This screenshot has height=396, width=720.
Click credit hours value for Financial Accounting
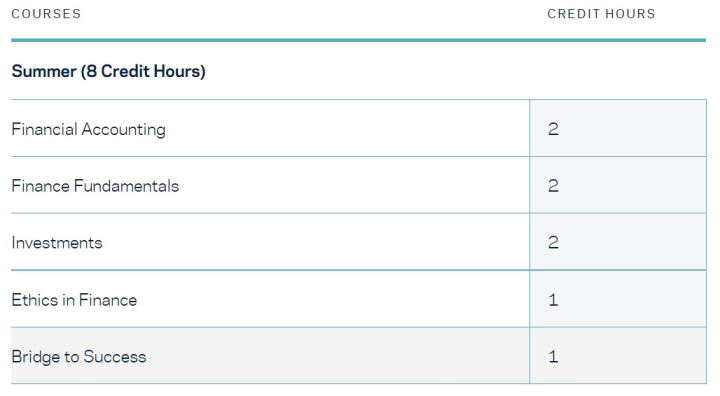(553, 129)
